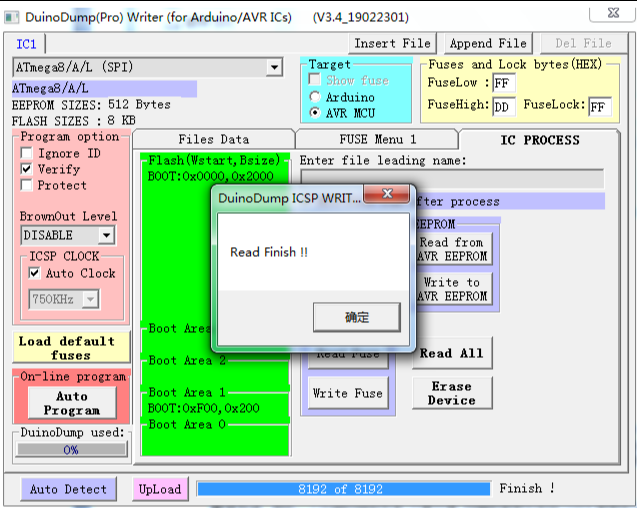The image size is (637, 508).
Task: Click Load default fuses button
Action: [71, 347]
